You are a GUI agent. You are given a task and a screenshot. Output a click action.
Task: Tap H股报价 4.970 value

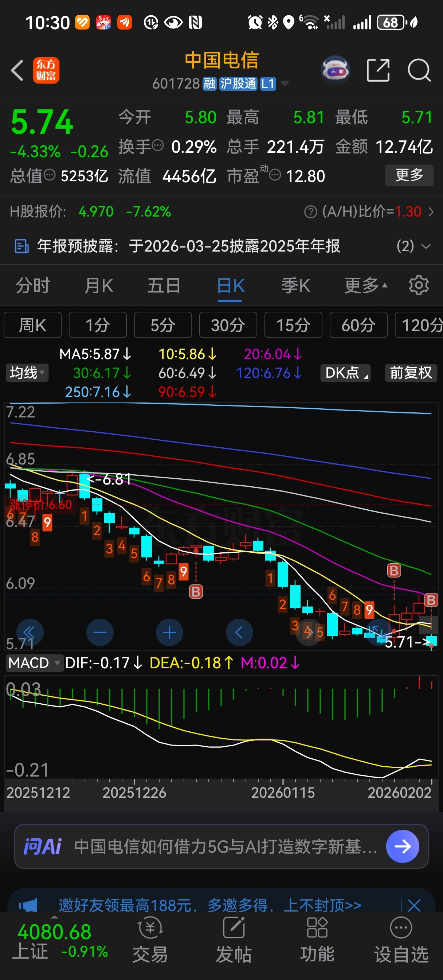point(96,211)
